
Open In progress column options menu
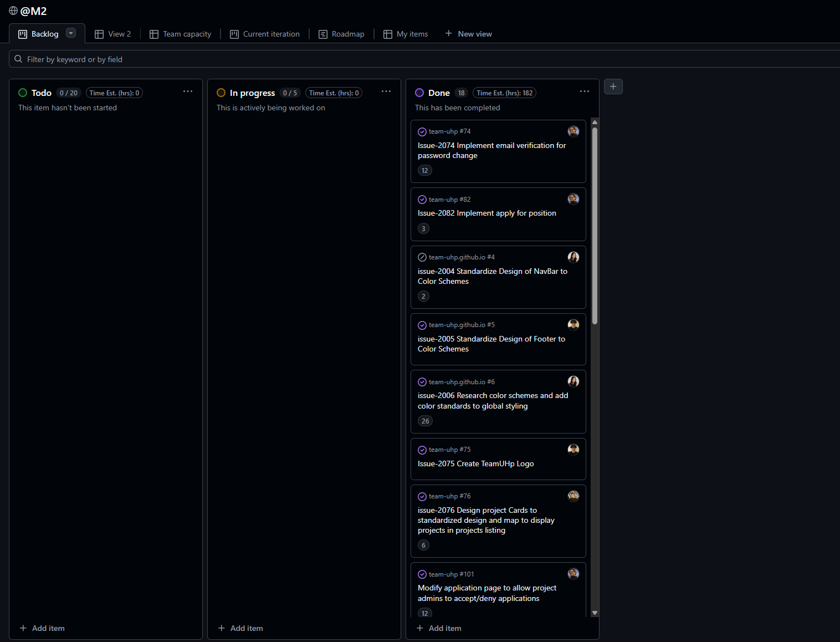[x=386, y=91]
